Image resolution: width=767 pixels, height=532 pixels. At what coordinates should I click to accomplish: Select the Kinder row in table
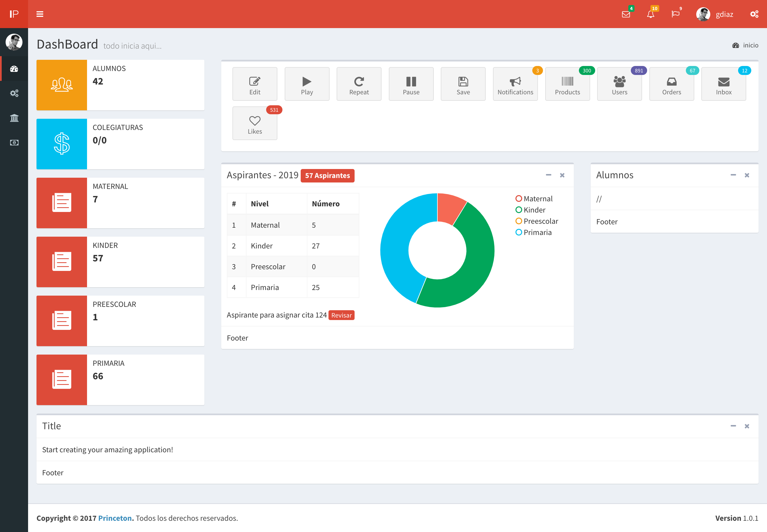293,246
